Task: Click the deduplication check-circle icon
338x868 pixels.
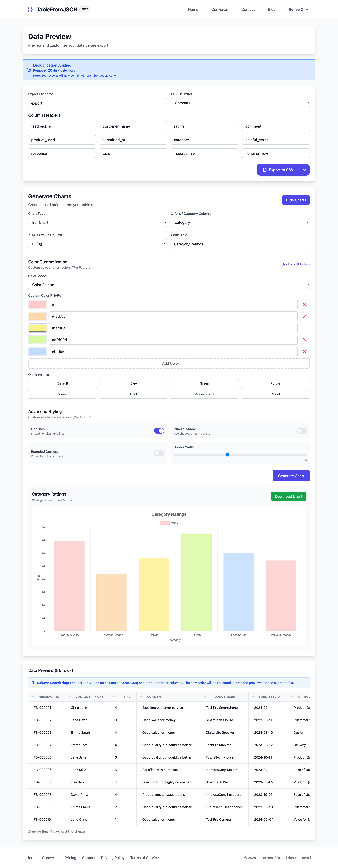Action: click(29, 70)
